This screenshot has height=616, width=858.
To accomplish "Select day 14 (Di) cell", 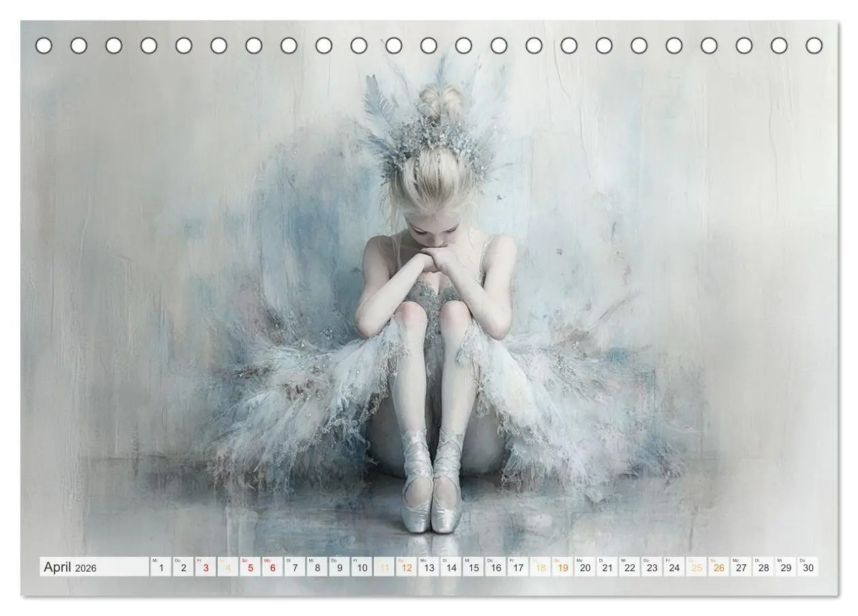I will (x=451, y=567).
